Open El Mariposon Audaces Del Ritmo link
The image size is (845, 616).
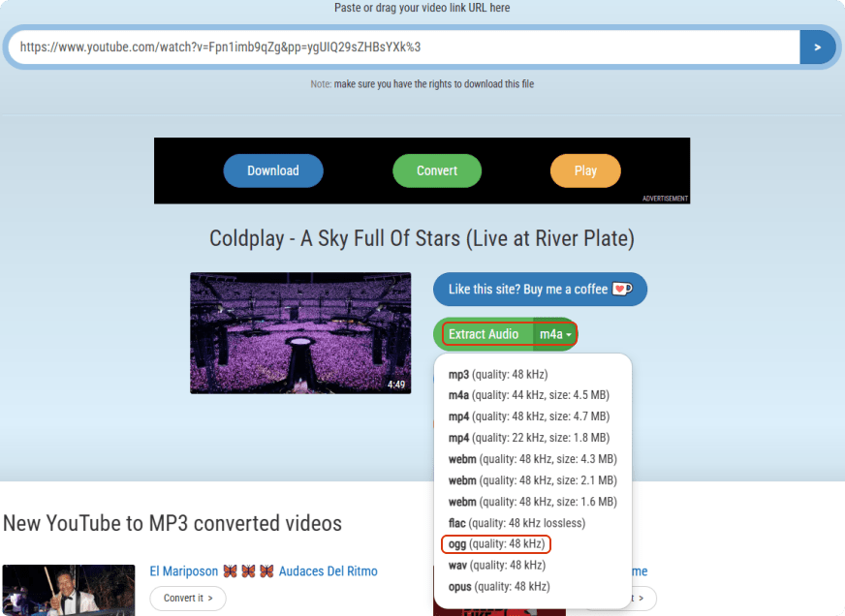point(264,571)
